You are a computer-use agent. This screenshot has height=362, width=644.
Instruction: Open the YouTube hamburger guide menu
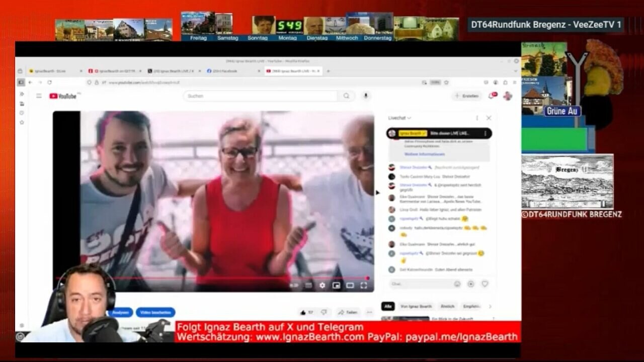39,96
